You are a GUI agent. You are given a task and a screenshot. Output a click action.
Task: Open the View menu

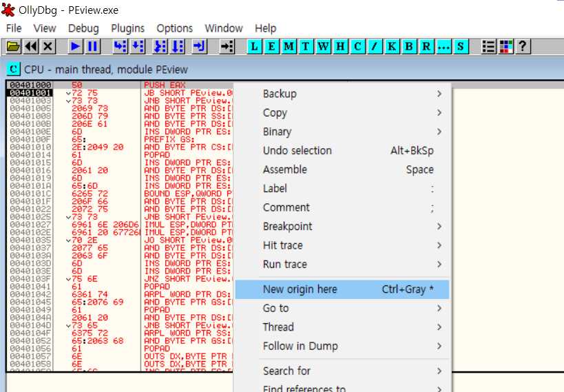click(45, 28)
